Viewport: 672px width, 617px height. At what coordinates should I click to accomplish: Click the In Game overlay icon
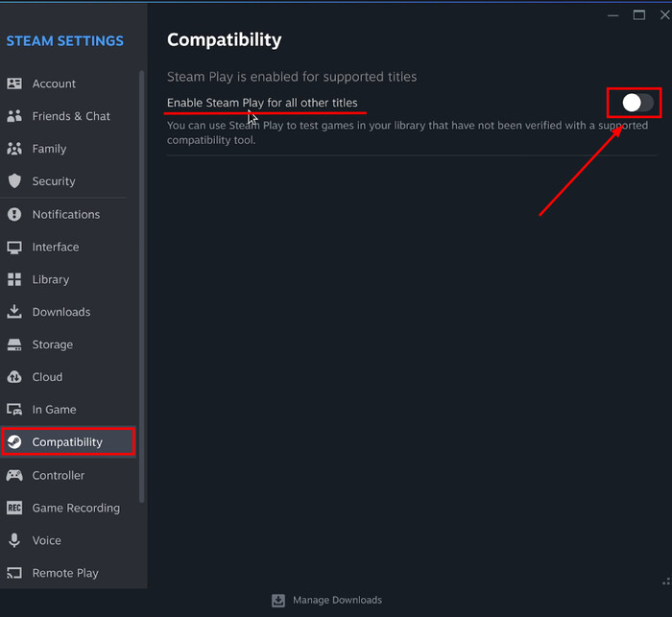click(14, 410)
